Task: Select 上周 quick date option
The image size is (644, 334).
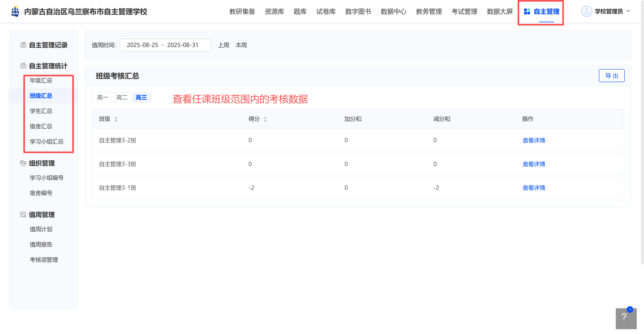Action: click(223, 45)
